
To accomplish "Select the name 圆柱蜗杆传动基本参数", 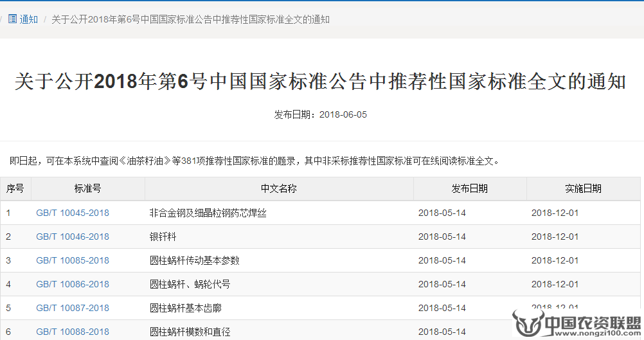I will 195,260.
